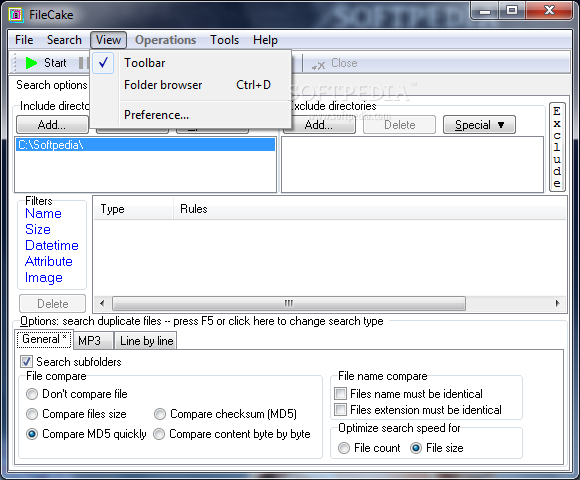This screenshot has width=580, height=480.
Task: Maximize the FileCake window
Action: pos(512,11)
